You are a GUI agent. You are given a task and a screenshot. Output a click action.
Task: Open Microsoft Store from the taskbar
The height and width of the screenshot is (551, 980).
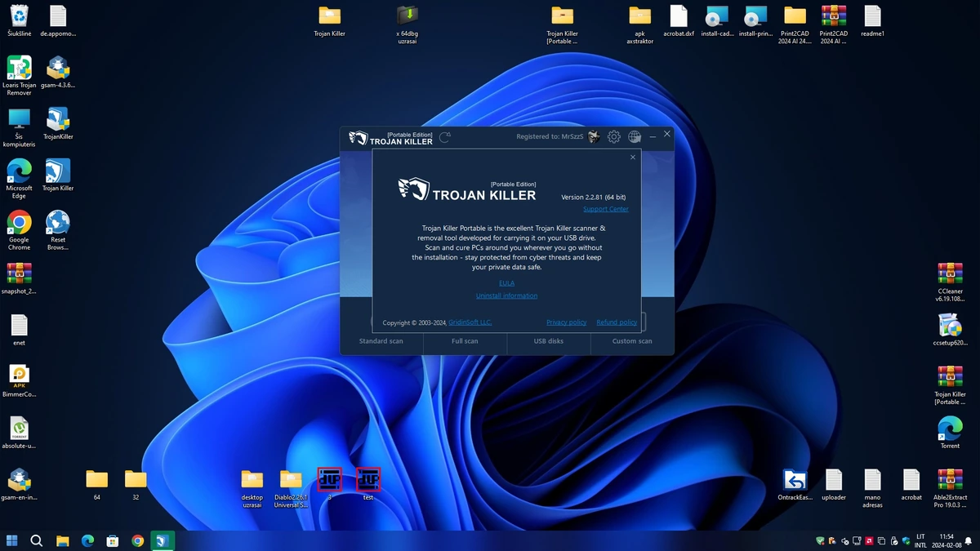113,540
